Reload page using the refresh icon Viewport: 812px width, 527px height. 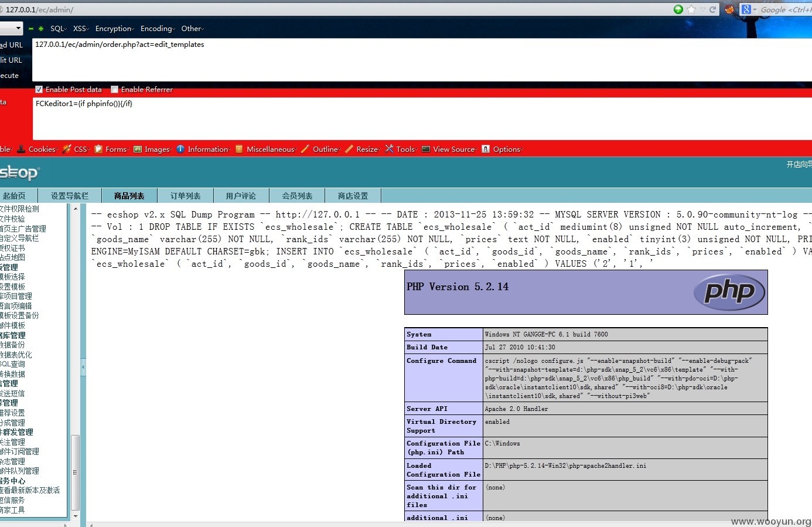click(712, 9)
